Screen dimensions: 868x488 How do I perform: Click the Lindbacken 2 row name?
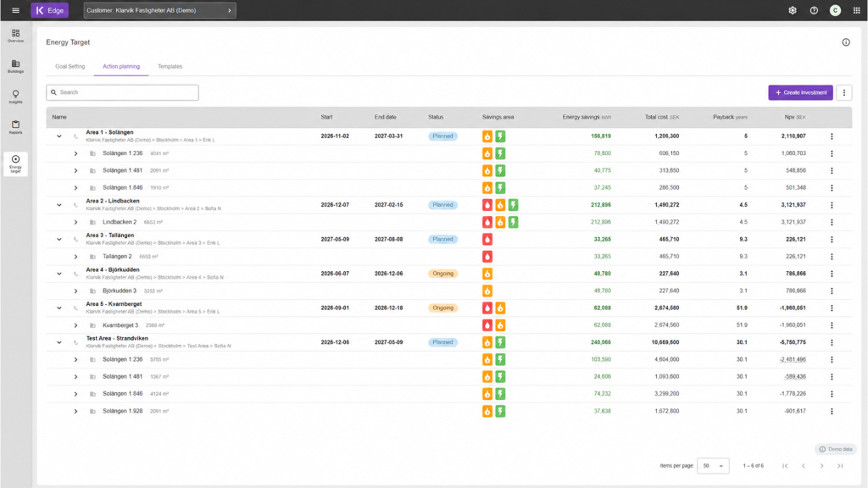pyautogui.click(x=120, y=223)
